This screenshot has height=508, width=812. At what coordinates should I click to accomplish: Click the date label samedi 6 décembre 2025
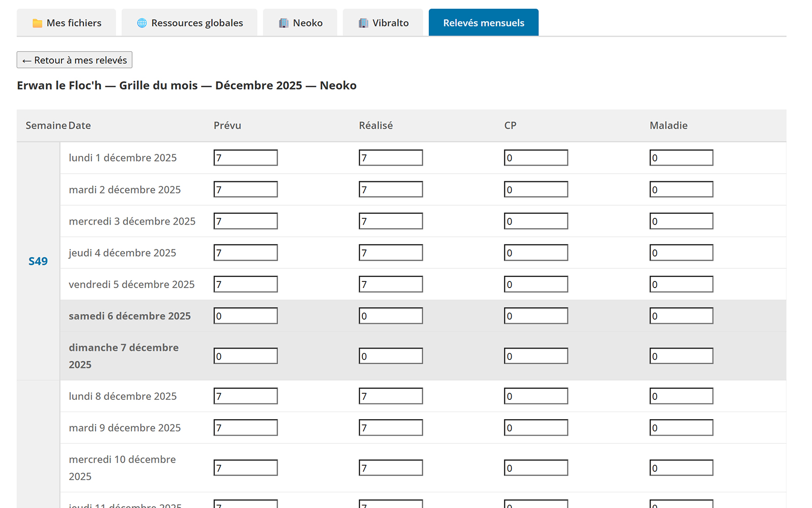pos(129,316)
